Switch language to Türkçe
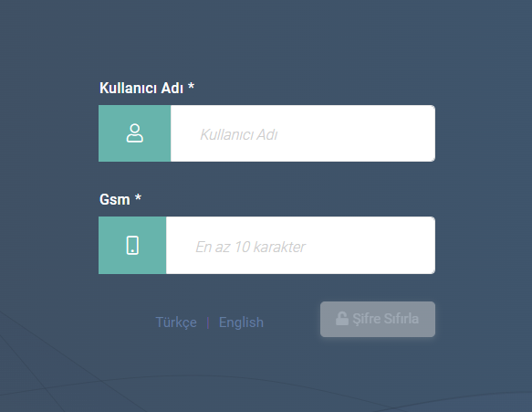Screen dimensions: 532x412 pos(176,322)
